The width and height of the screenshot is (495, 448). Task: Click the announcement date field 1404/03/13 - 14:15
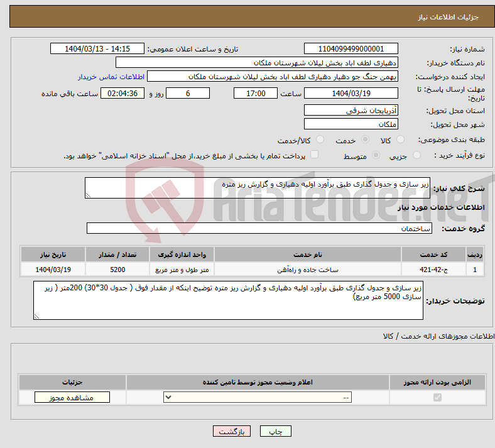tap(97, 48)
